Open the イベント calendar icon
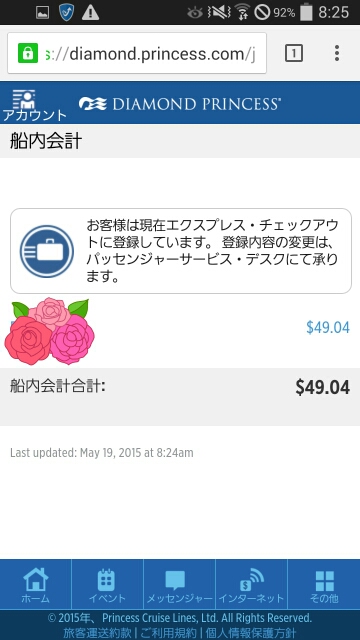360x640 pixels. click(107, 586)
